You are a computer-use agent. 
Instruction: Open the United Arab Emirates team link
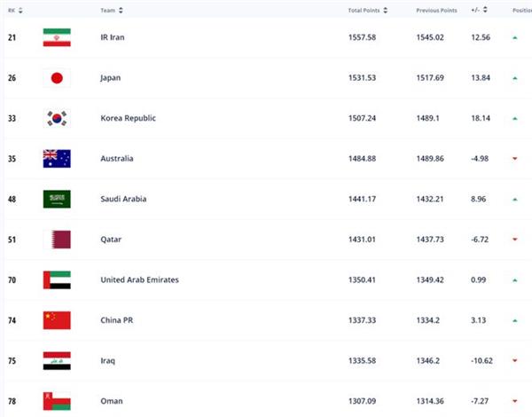[139, 279]
